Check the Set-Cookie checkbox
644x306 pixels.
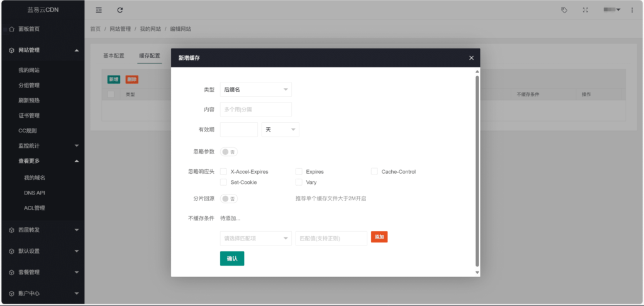coord(223,182)
